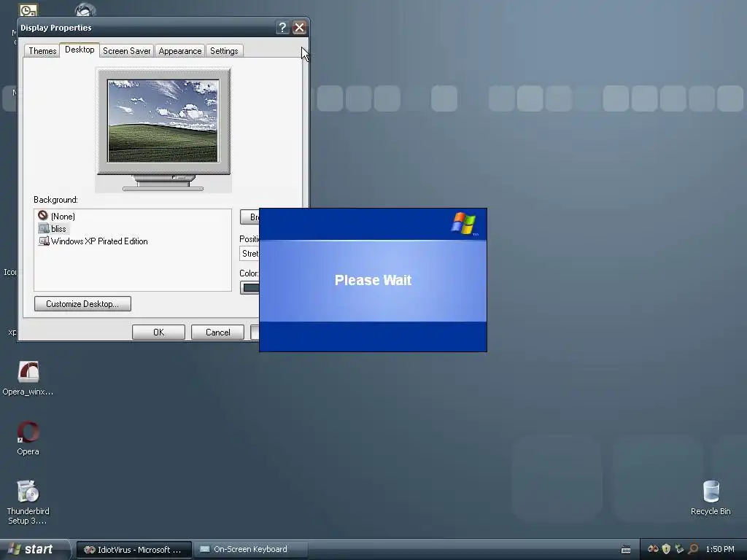747x560 pixels.
Task: Click Cancel in Display Properties
Action: (x=217, y=332)
